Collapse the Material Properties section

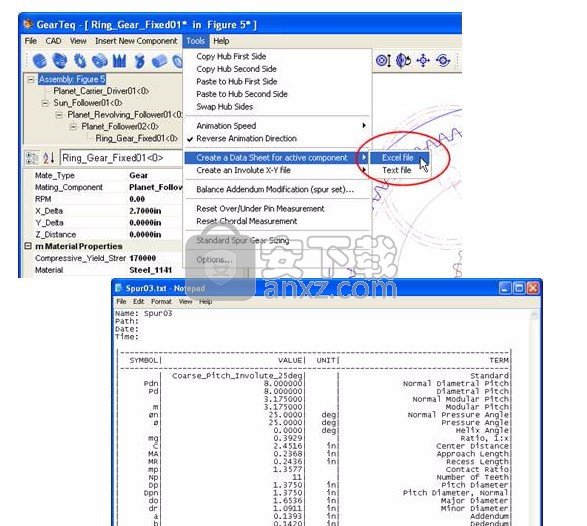(28, 246)
